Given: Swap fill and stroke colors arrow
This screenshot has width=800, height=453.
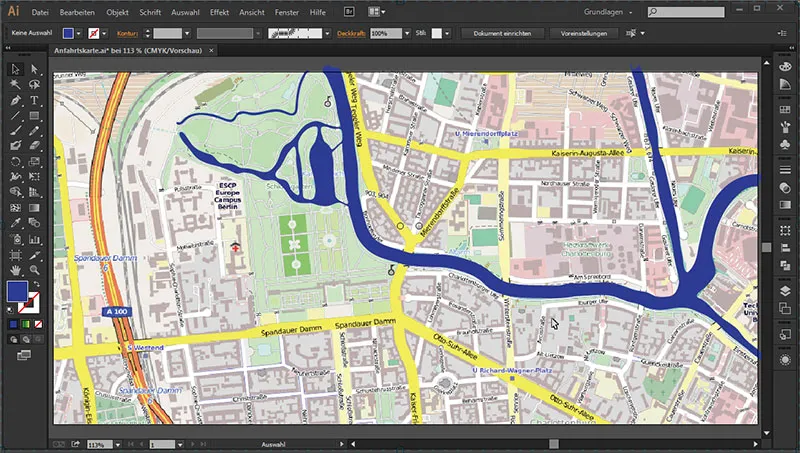Looking at the screenshot, I should point(37,284).
